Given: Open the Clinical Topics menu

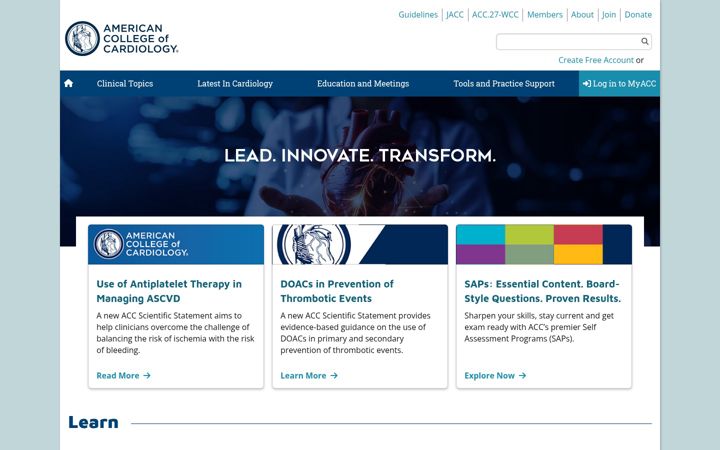Looking at the screenshot, I should (x=125, y=84).
